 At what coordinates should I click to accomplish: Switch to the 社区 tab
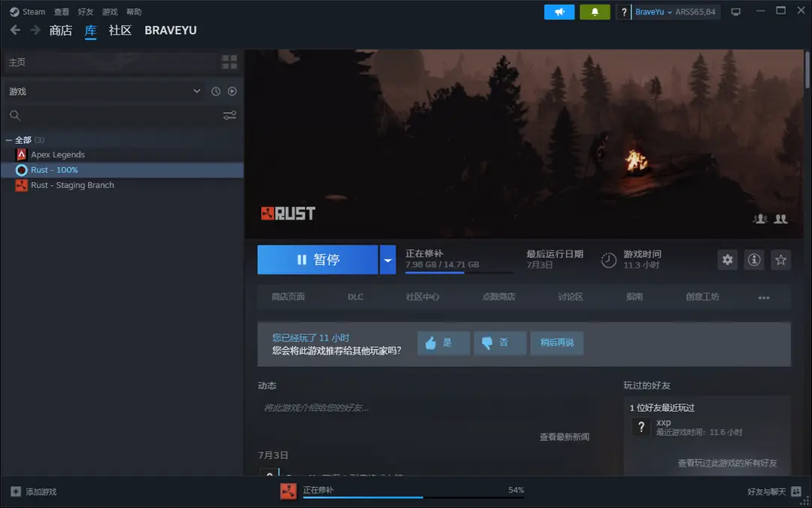(x=120, y=31)
